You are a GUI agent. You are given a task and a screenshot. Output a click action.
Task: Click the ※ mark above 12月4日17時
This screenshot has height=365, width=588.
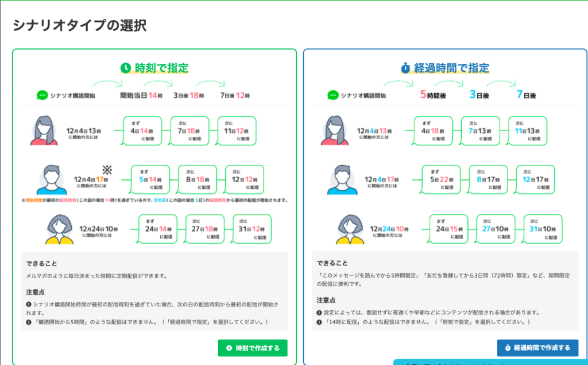[106, 170]
